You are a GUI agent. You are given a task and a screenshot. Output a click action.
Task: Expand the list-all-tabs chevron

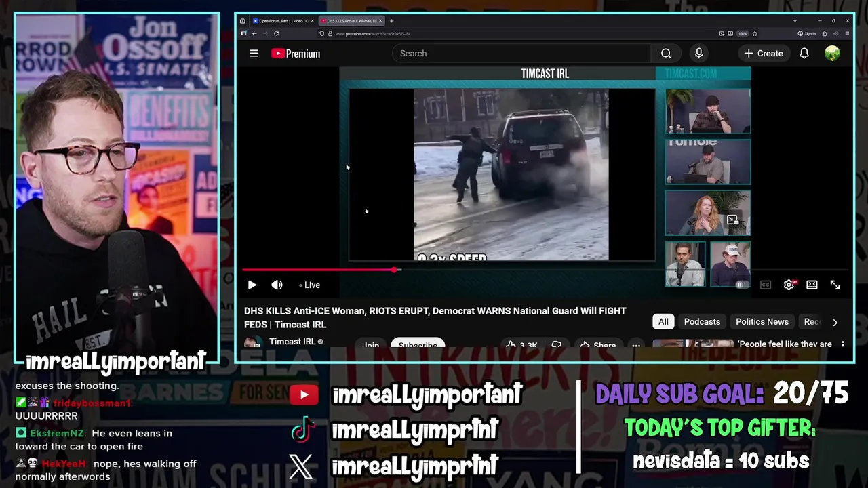tap(795, 21)
